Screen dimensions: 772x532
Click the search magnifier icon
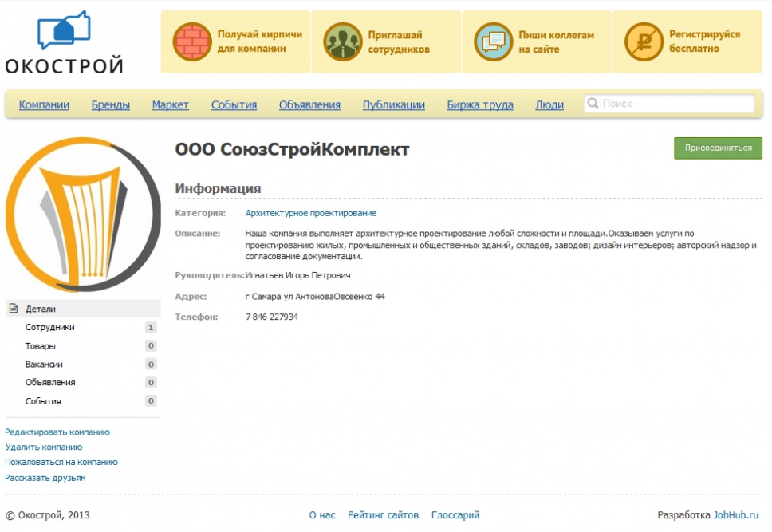[593, 104]
